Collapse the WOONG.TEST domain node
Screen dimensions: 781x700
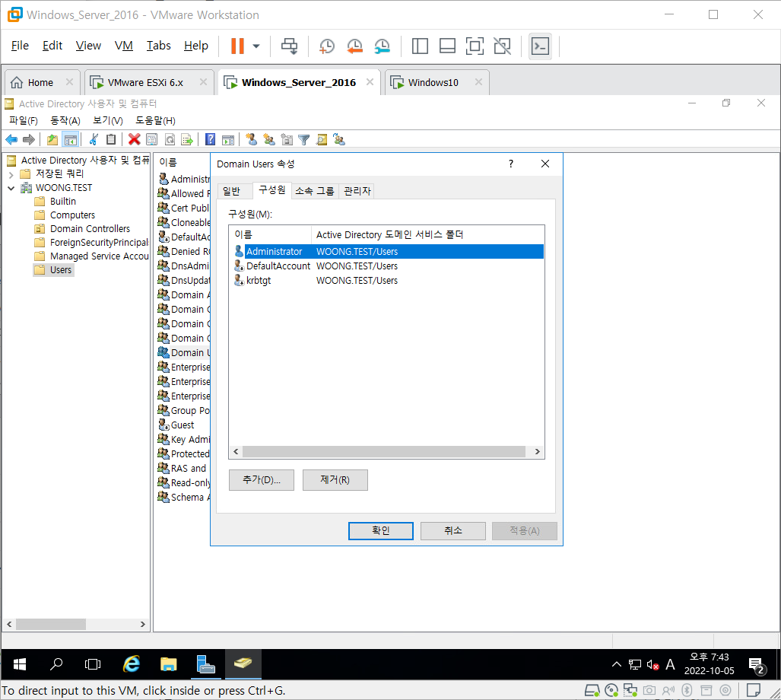tap(11, 189)
